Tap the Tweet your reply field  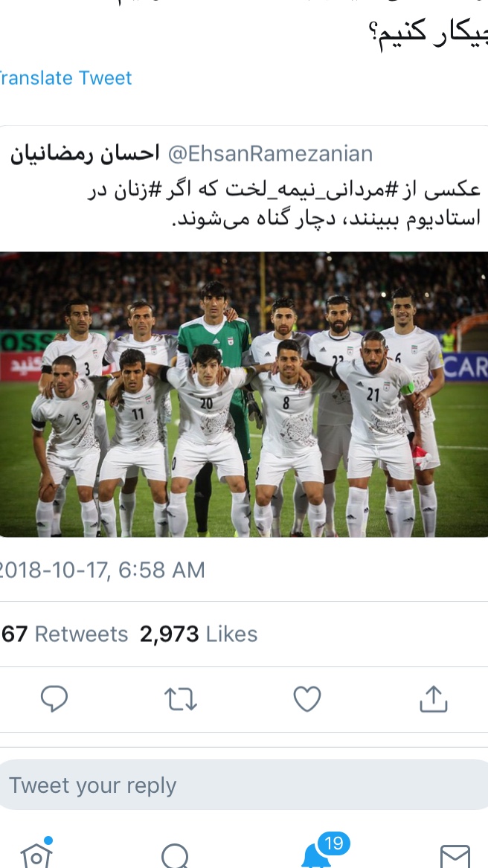pyautogui.click(x=244, y=785)
